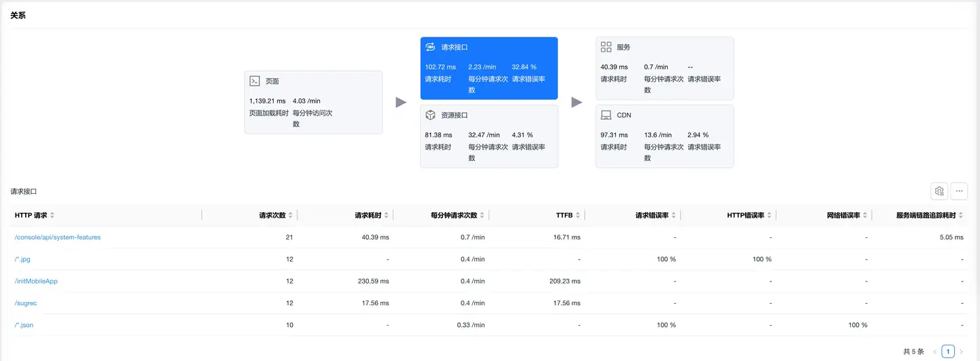Click the CDN laptop icon
980x361 pixels.
606,115
